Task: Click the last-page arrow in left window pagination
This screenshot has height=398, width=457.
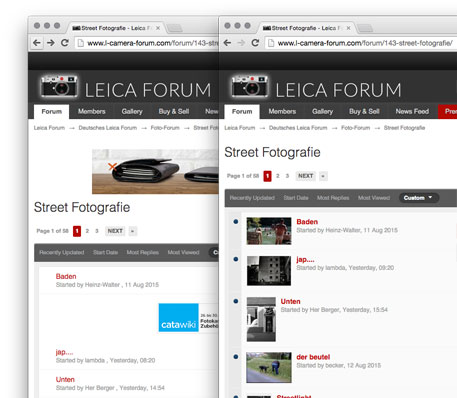Action: 133,231
